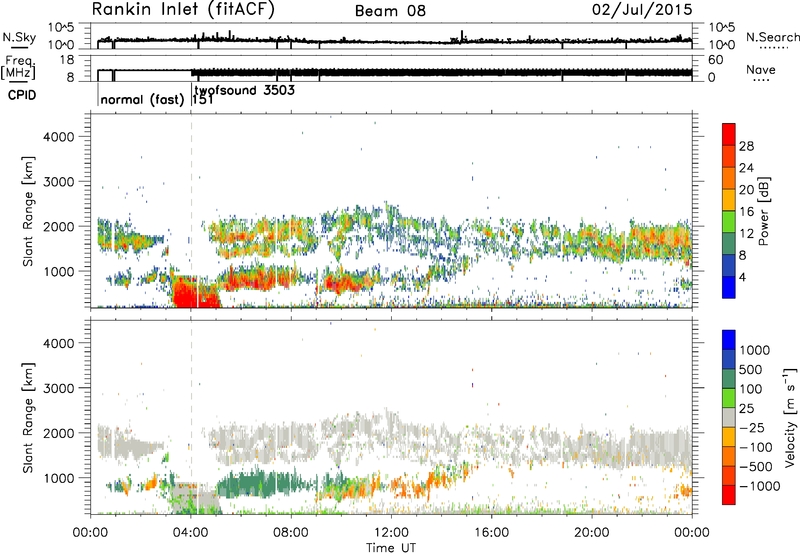Viewport: 800px width, 554px height.
Task: Click the gray segment of the velocity colorbar
Action: (729, 417)
